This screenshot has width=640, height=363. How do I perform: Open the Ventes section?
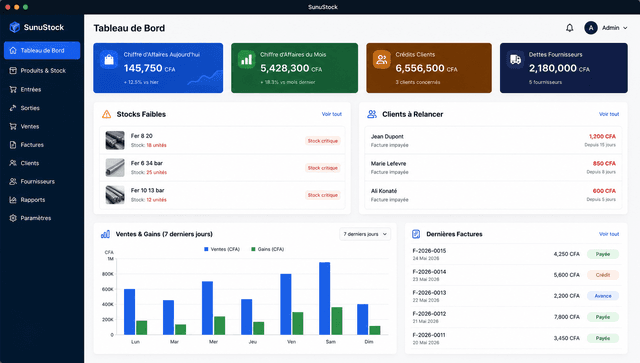(x=42, y=127)
